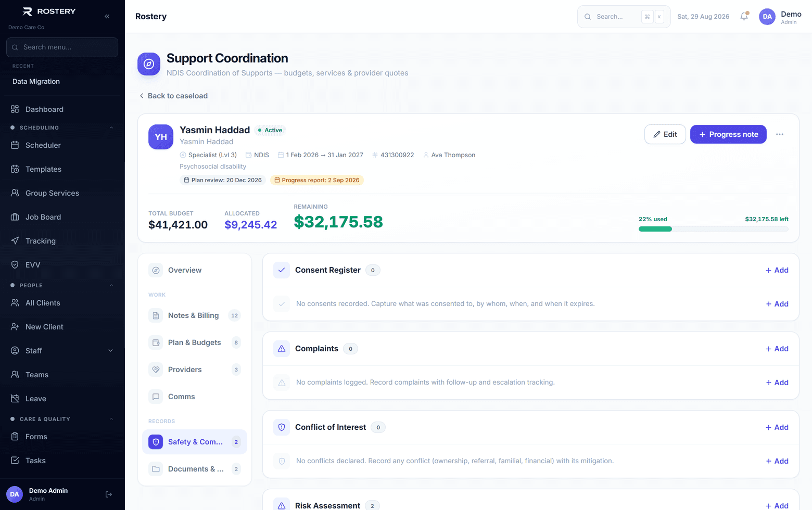Screen dimensions: 812x510
Task: Click the Progress note button
Action: point(728,134)
